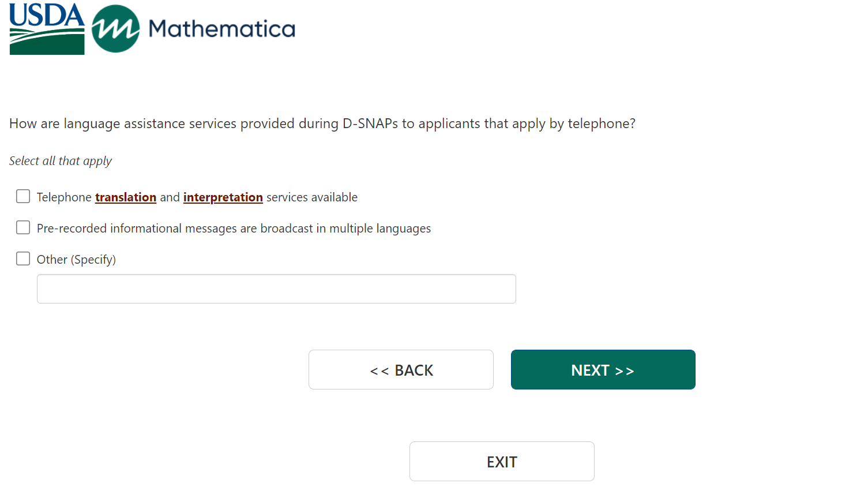868x502 pixels.
Task: Focus the Other (Specify) text box
Action: tap(276, 289)
